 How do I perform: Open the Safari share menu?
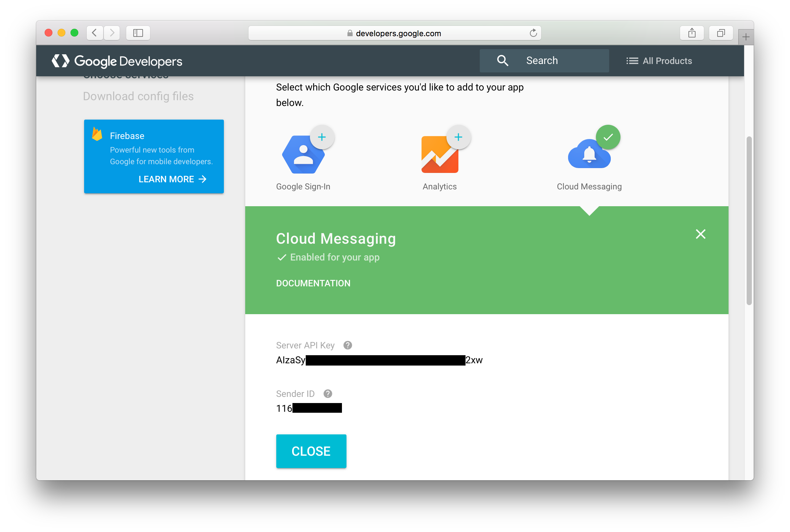pos(692,33)
